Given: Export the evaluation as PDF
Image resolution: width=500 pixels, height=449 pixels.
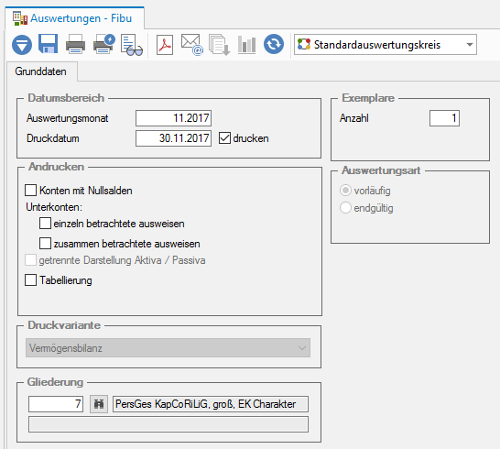Looking at the screenshot, I should [165, 45].
